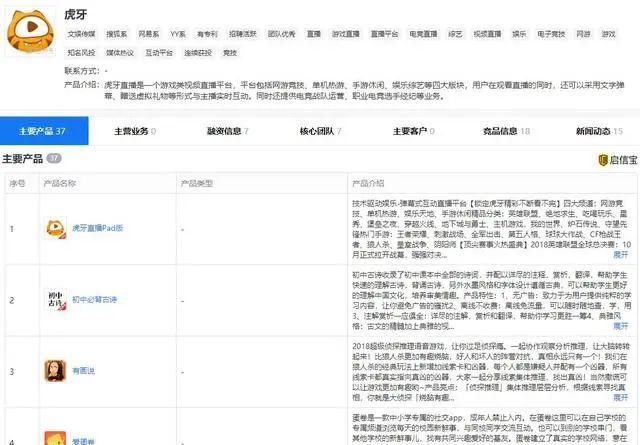Open the 虎牙直播Pad版 product icon
This screenshot has width=640, height=445.
(55, 228)
